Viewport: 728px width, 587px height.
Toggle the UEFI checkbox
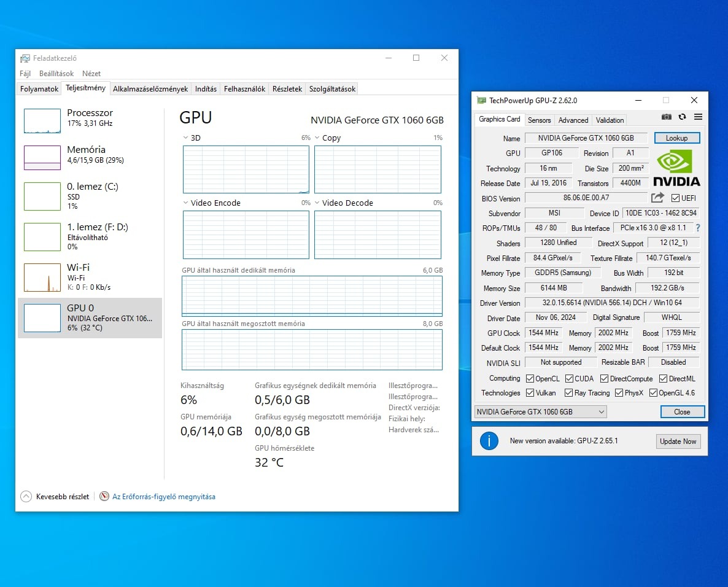(x=676, y=198)
